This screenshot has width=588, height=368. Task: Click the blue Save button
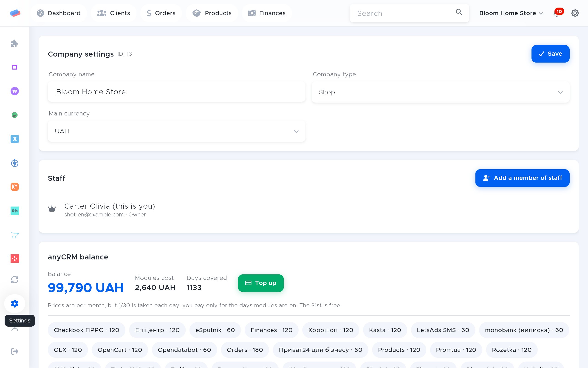[550, 54]
